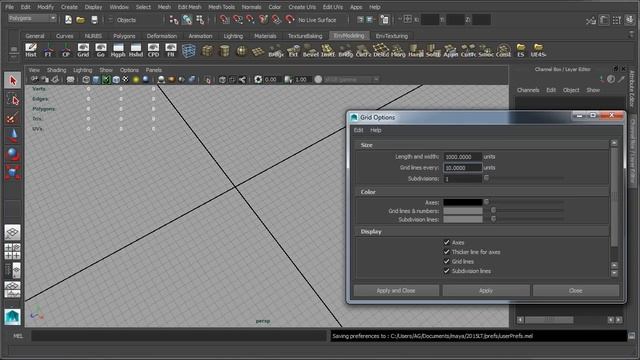Click the FT shelf button
The width and height of the screenshot is (640, 360).
tap(48, 50)
